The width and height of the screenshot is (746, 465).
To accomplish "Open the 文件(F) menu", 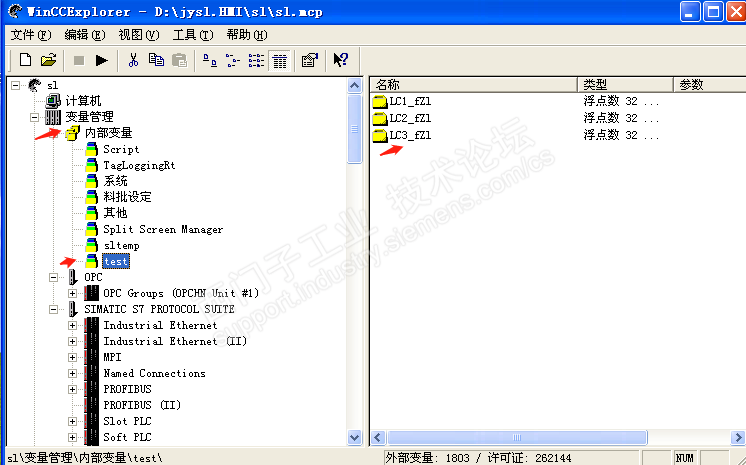I will point(31,35).
